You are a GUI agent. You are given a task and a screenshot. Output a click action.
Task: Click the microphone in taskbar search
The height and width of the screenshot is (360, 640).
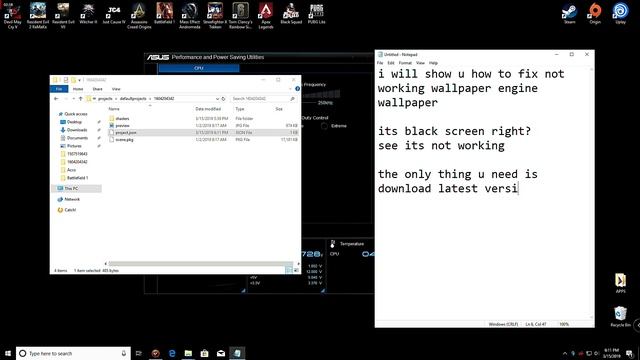click(124, 353)
